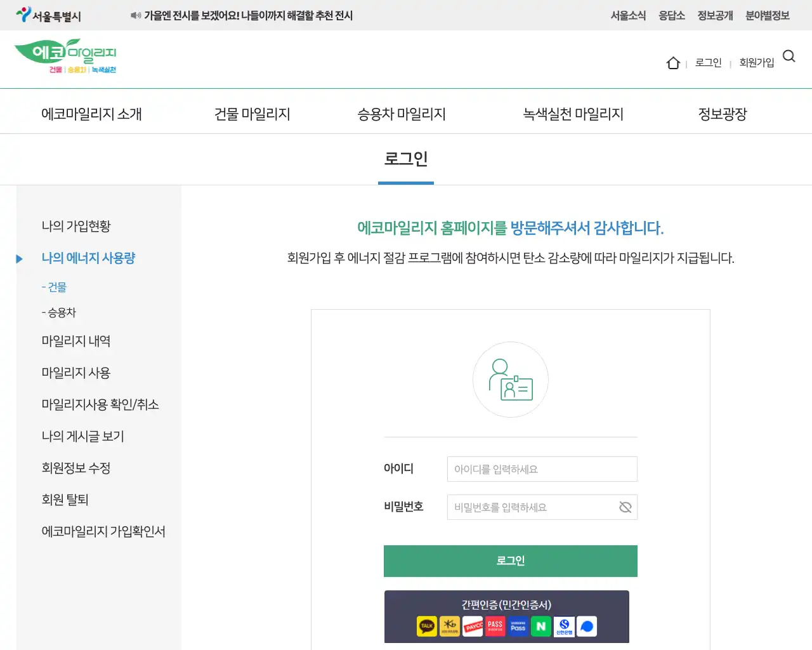Screen dimensions: 812x650
Task: Click the green 로그인 button
Action: (511, 561)
